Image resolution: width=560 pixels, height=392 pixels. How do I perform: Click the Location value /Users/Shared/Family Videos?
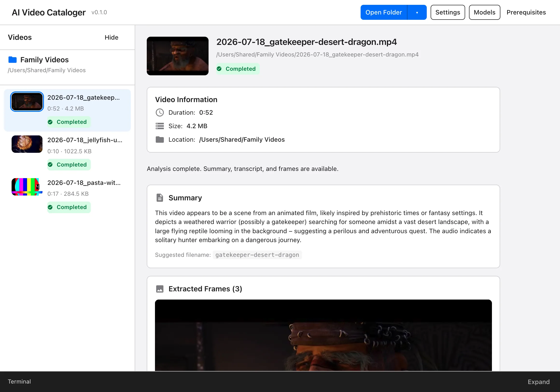click(242, 140)
